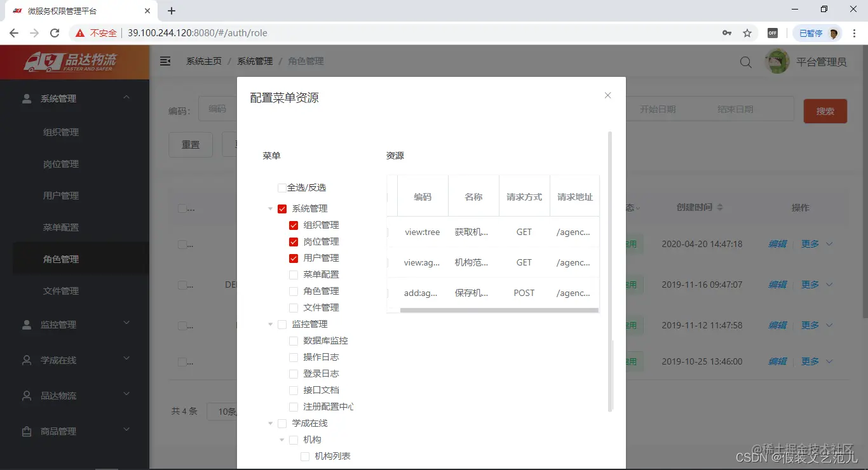Uncheck the 用户管理 checkbox
Image resolution: width=868 pixels, height=470 pixels.
point(293,258)
